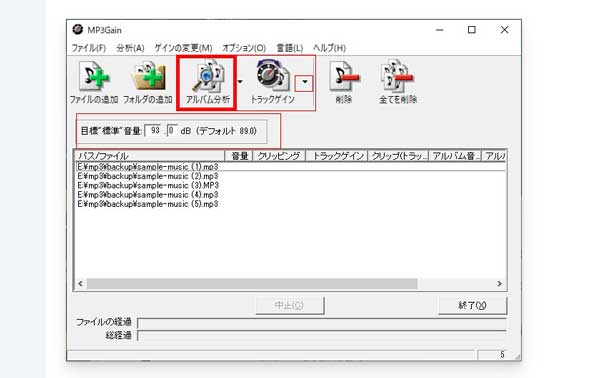Viewport: 600px width, 378px height.
Task: Minimize the MP3Gain window
Action: (440, 30)
